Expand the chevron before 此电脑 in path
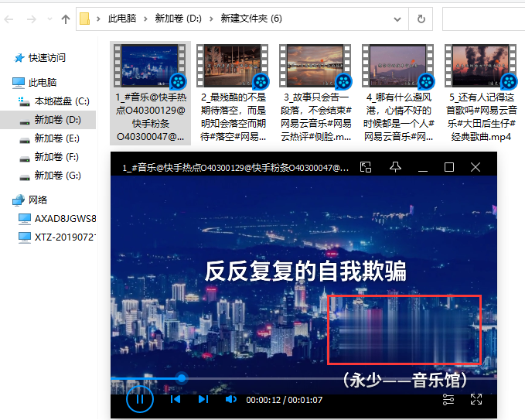Screen dimensions: 525x420 click(x=98, y=19)
